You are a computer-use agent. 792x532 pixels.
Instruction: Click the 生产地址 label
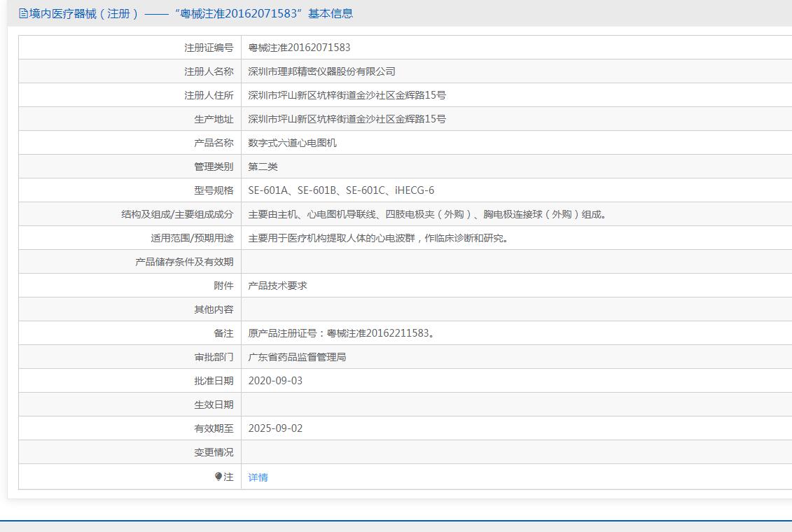pos(214,119)
